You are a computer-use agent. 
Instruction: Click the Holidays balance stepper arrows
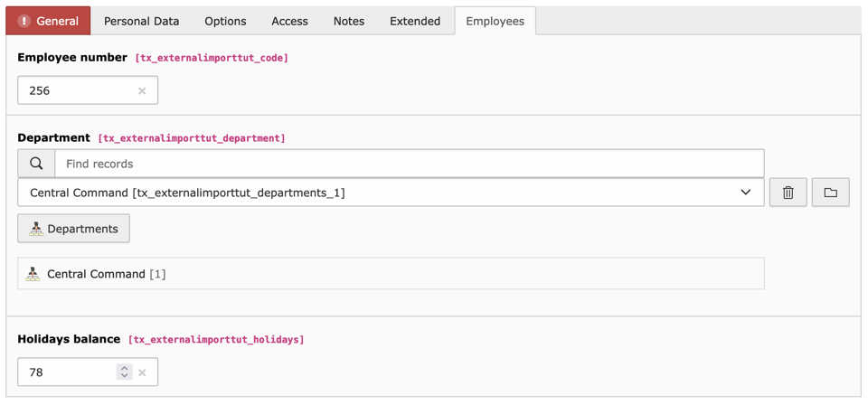pos(125,372)
